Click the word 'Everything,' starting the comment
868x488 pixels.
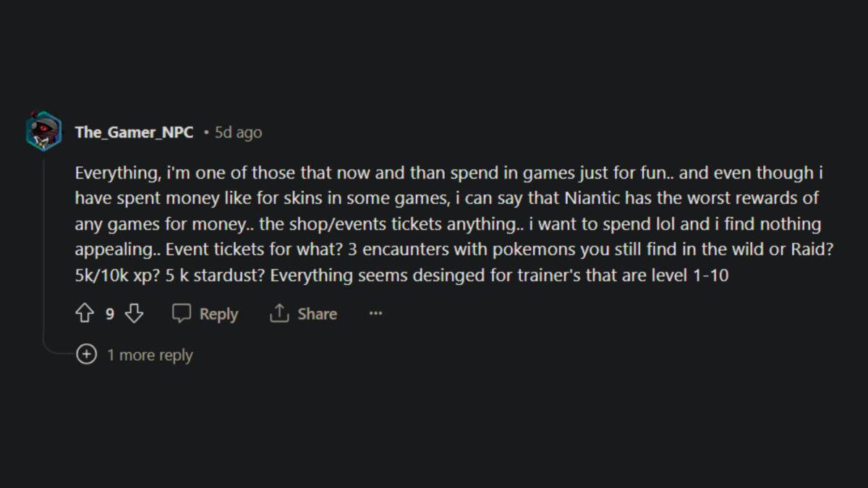pos(111,174)
